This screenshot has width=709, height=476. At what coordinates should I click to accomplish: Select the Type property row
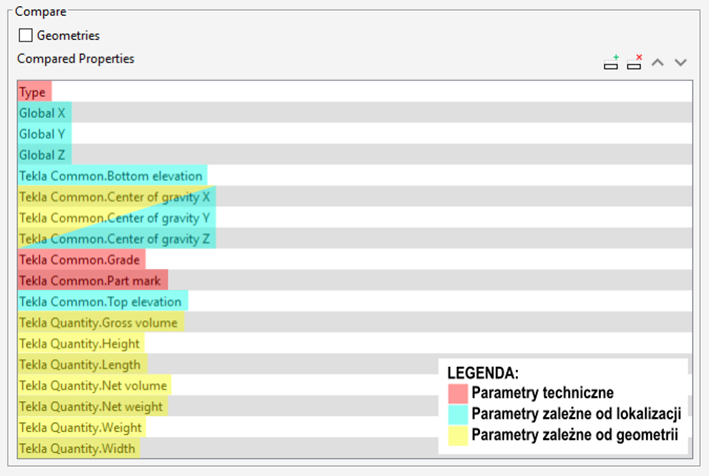[355, 92]
